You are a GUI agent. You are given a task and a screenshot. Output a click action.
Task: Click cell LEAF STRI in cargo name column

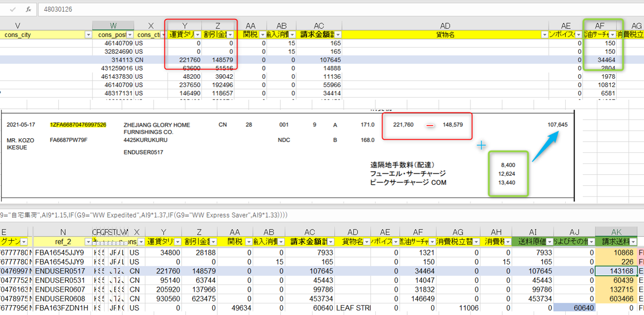click(352, 308)
